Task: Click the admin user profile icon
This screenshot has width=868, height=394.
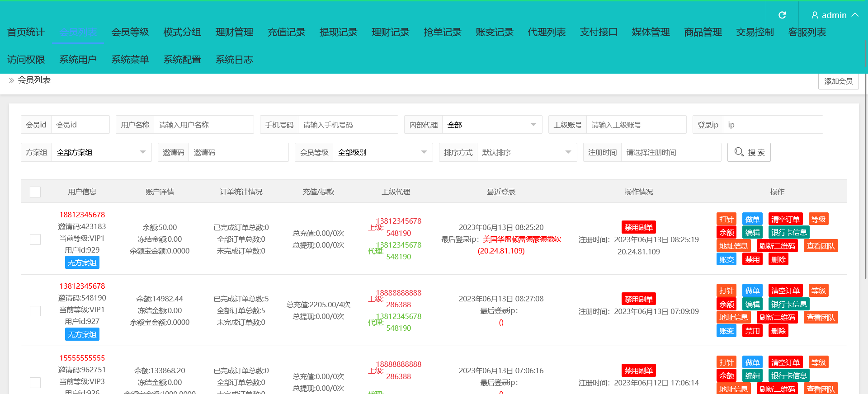Action: (x=815, y=15)
